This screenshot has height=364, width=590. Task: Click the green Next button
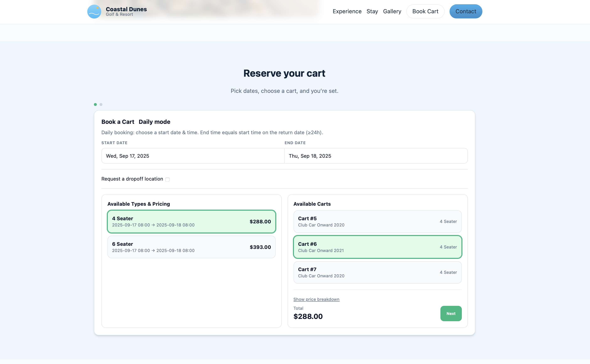[x=451, y=314]
